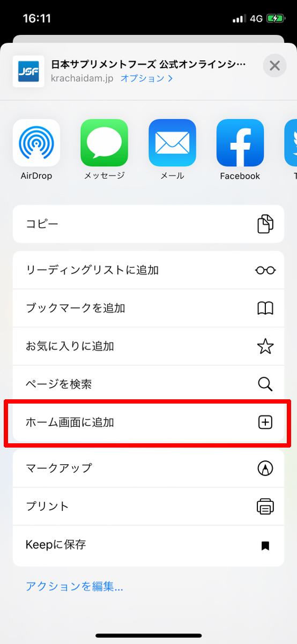Select ホーム画面に追加 menu entry
Screen dimensions: 297x644
(148, 422)
